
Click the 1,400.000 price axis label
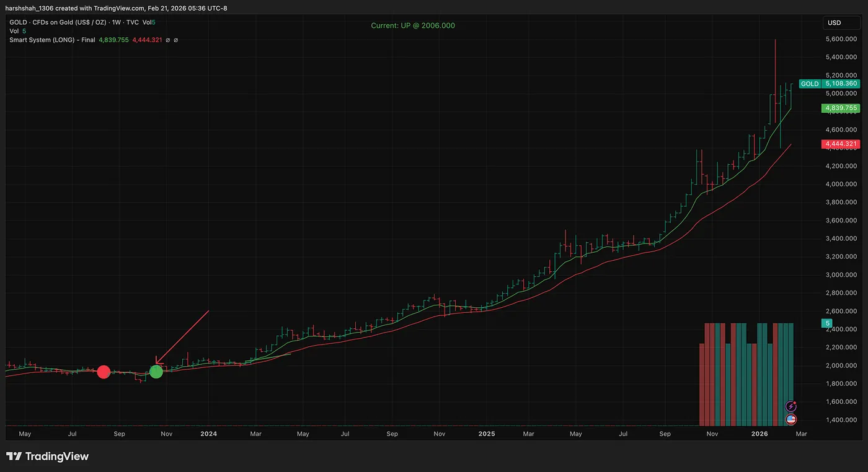[x=842, y=419]
